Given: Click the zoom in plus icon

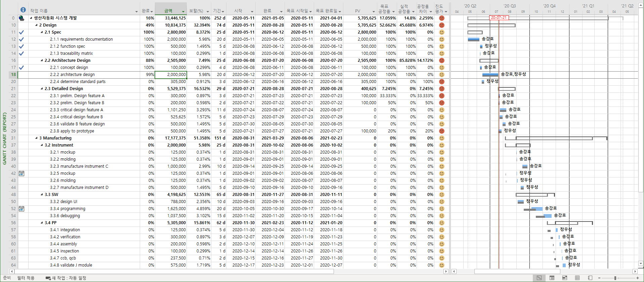Looking at the screenshot, I should 638,278.
